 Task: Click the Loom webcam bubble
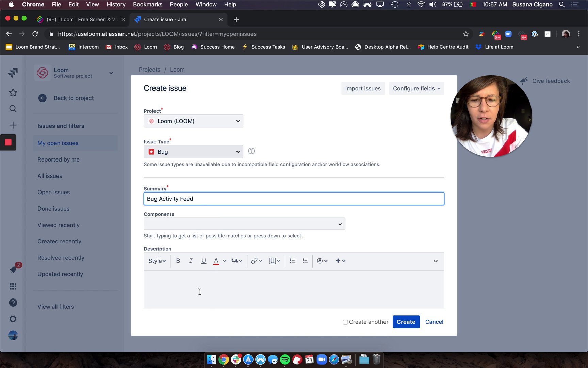(x=491, y=116)
